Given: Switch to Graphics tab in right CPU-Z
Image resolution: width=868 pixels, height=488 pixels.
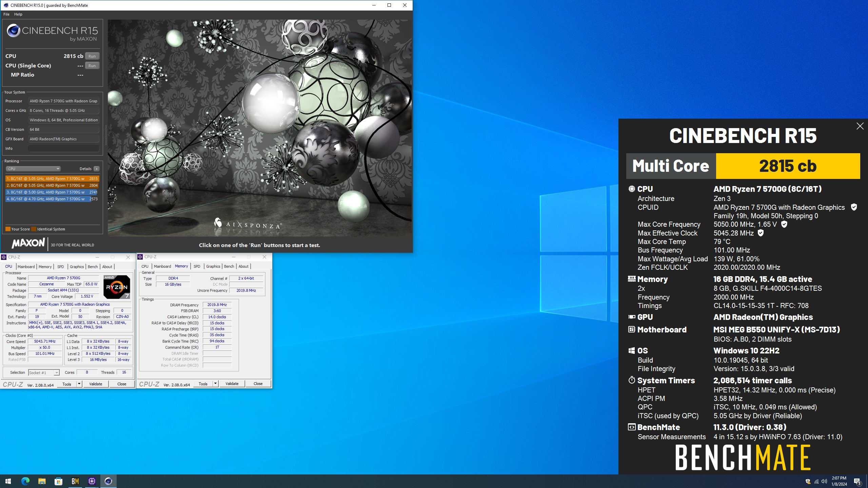Looking at the screenshot, I should (x=213, y=266).
